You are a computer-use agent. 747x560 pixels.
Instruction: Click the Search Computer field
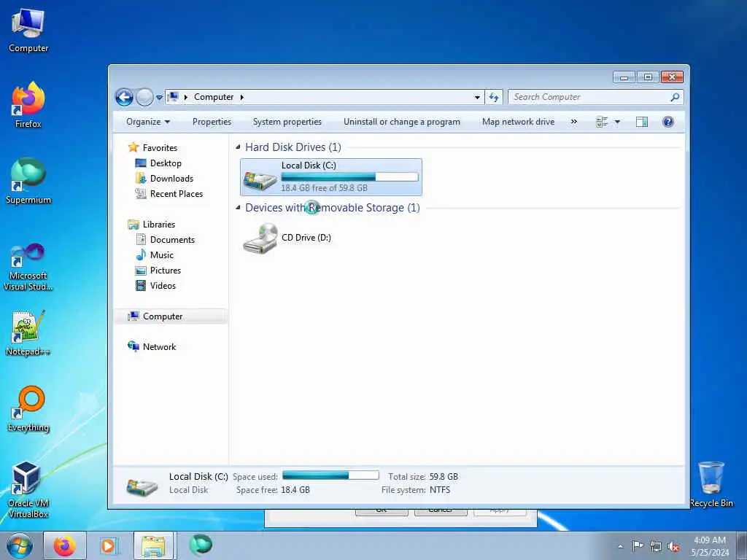[x=595, y=97]
